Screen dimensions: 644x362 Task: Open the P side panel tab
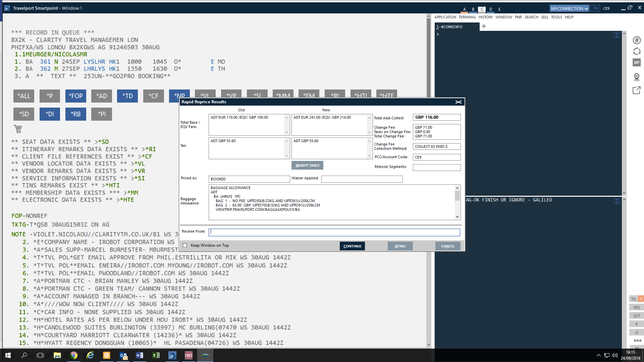click(x=637, y=324)
